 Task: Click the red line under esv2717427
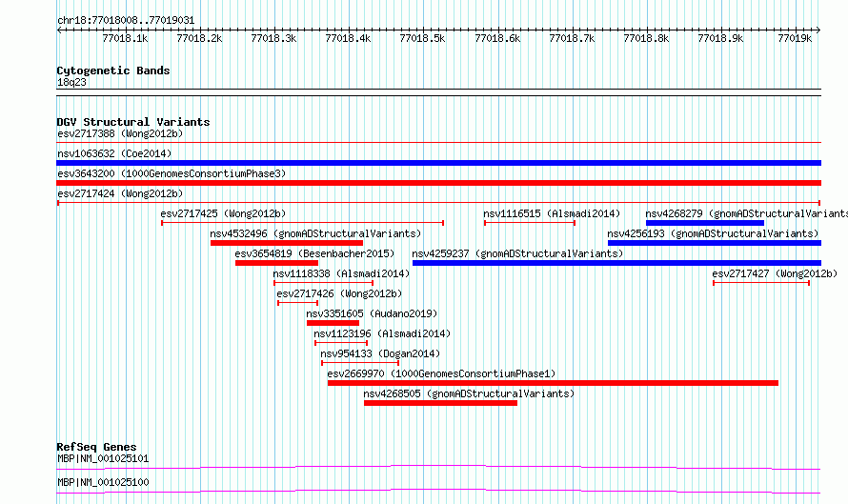point(761,283)
